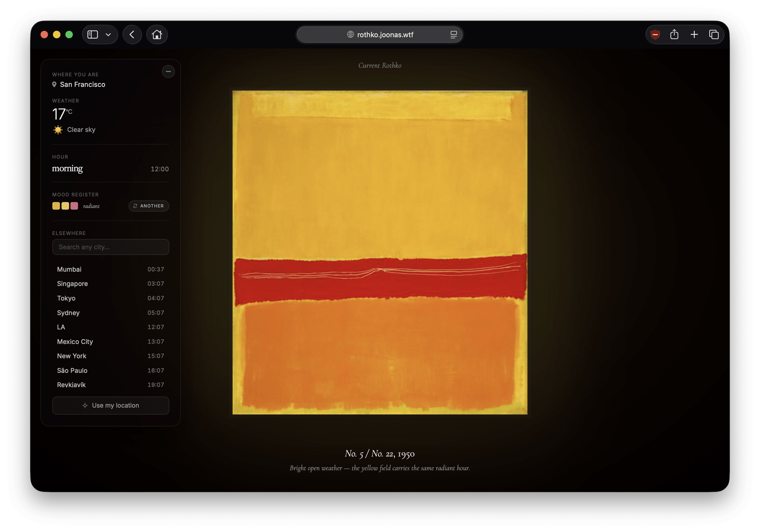Viewport: 760px width, 532px height.
Task: Click the location pin icon beside San Francisco
Action: [x=54, y=84]
